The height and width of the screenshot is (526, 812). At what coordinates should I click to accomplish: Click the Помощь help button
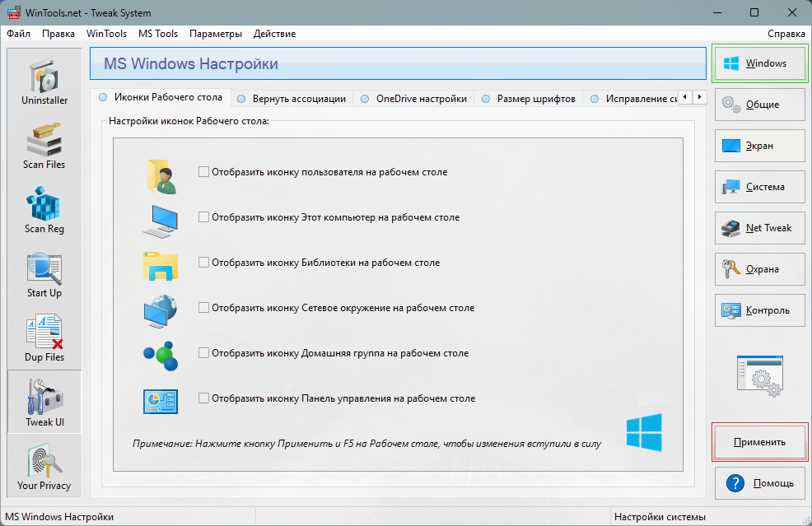pos(759,483)
